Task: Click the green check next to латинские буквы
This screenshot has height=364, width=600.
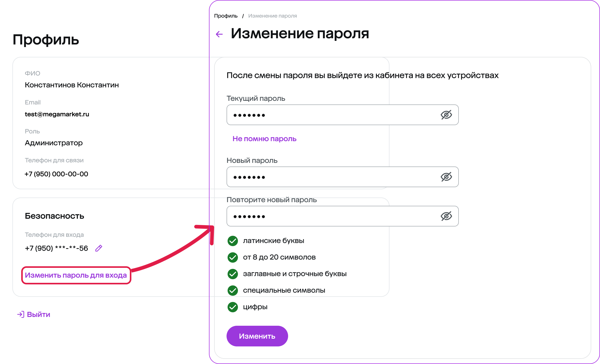Action: pos(233,241)
